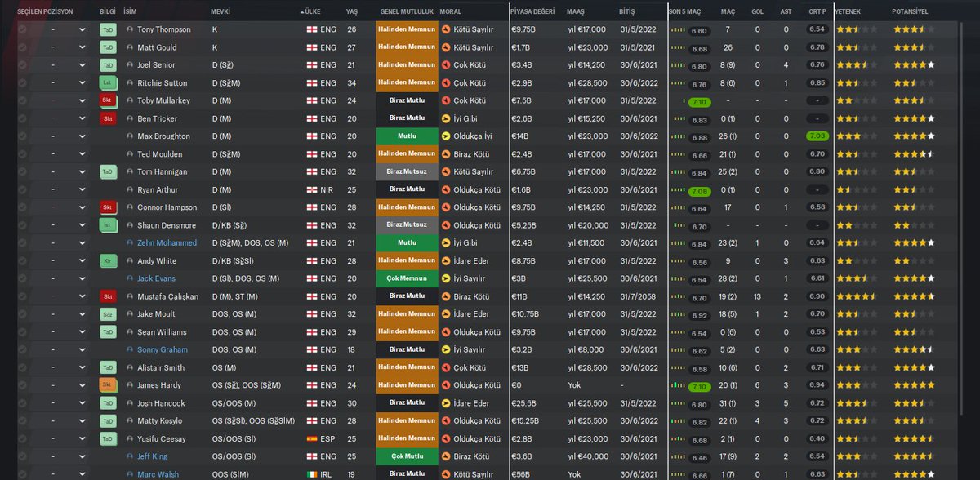Tick the selection circle for Tom Hannigan
This screenshot has height=480, width=980.
22,172
